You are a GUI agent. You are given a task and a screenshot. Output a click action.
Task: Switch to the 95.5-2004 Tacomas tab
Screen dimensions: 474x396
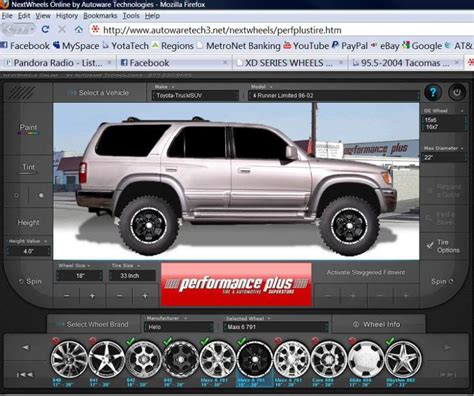(x=405, y=63)
